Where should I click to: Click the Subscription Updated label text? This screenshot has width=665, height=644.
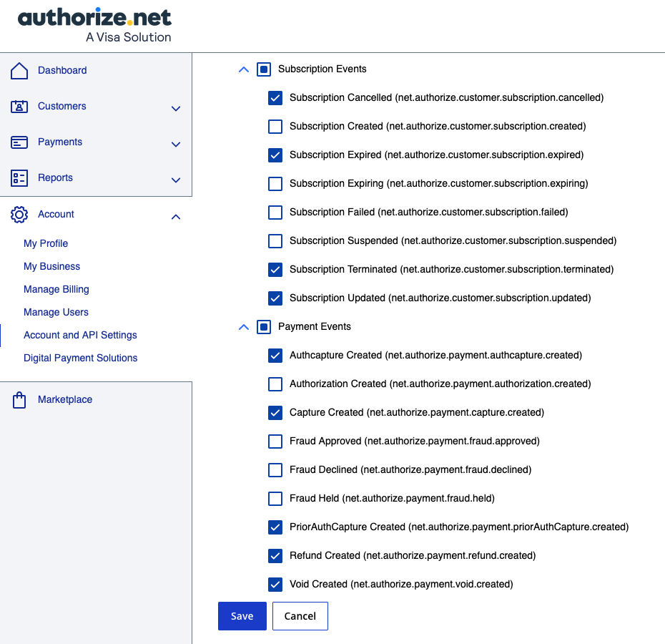pyautogui.click(x=440, y=298)
